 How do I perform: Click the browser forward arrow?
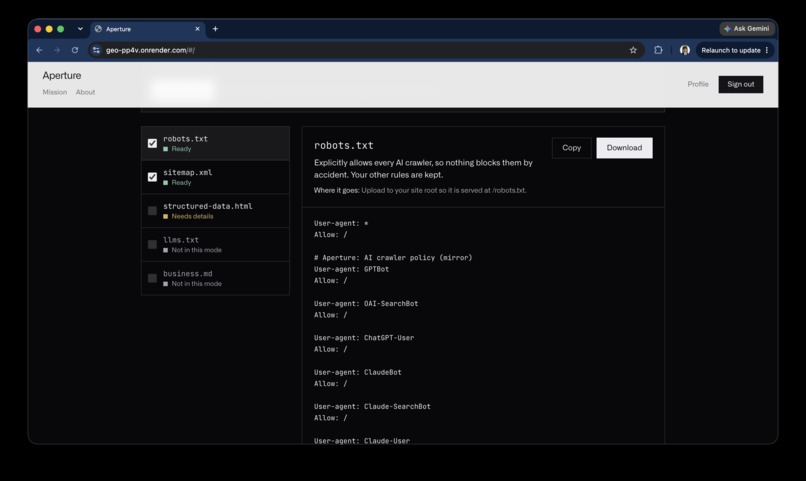tap(57, 50)
